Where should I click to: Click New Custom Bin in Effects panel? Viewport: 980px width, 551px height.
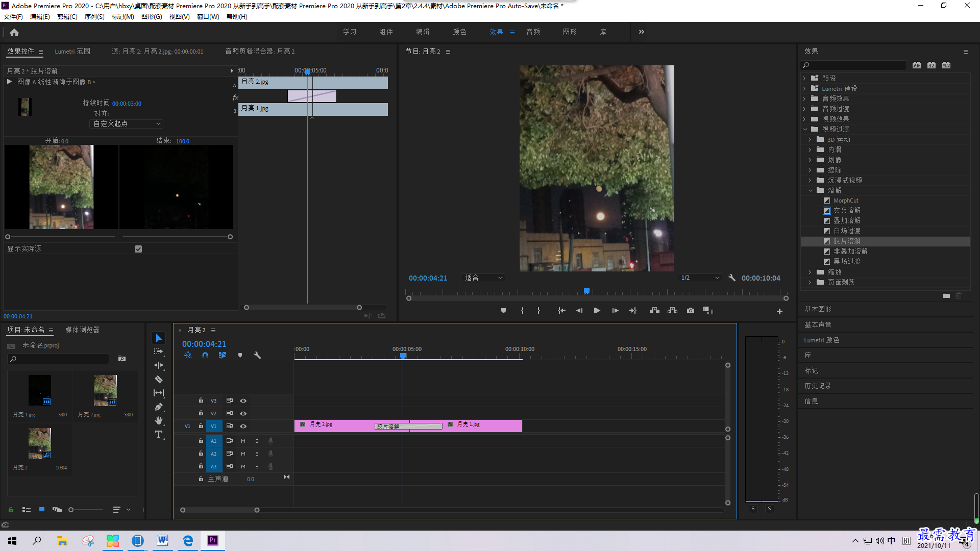tap(946, 296)
